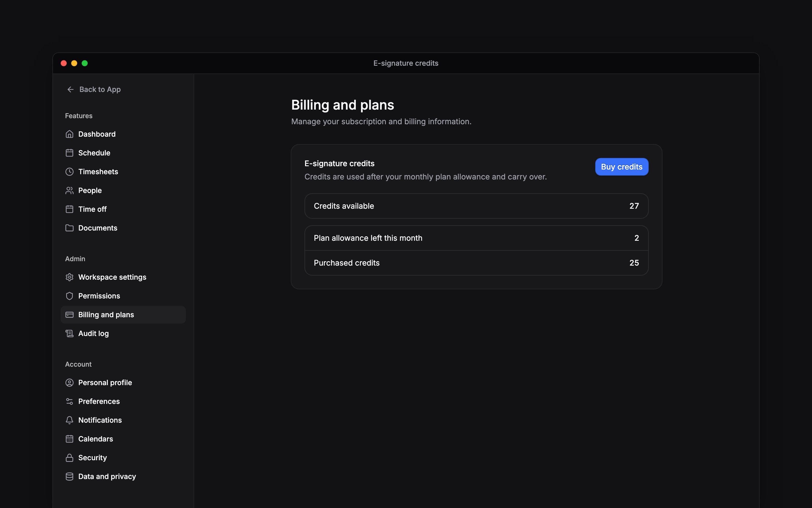Select the Permissions menu entry
Viewport: 812px width, 508px height.
point(123,296)
